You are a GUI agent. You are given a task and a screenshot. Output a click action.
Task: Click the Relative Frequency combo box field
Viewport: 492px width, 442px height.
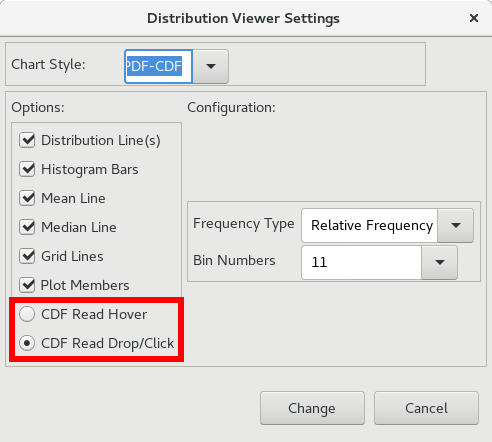tap(369, 225)
